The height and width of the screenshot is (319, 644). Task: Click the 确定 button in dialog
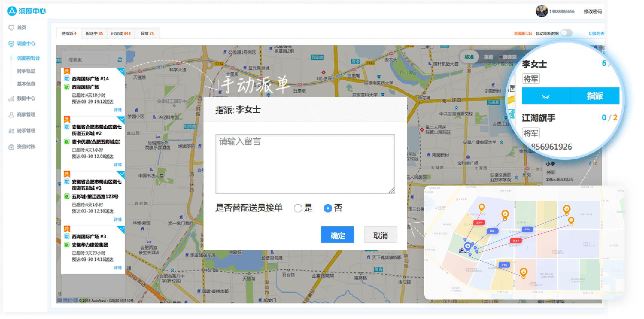pos(337,235)
